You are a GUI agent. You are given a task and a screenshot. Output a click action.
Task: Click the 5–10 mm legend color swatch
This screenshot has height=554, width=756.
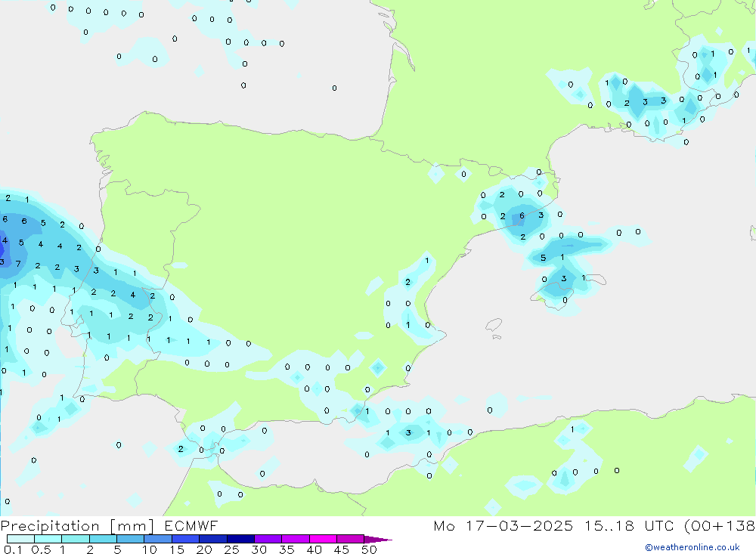pos(130,539)
